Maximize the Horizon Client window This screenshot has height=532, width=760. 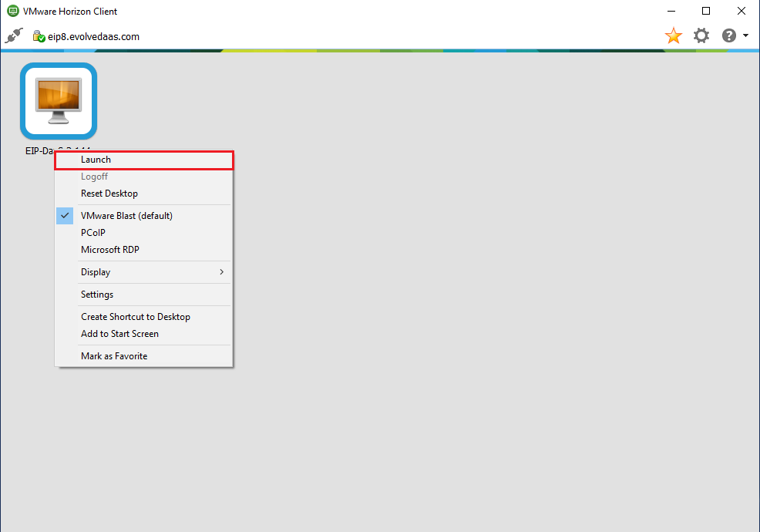[x=705, y=12]
